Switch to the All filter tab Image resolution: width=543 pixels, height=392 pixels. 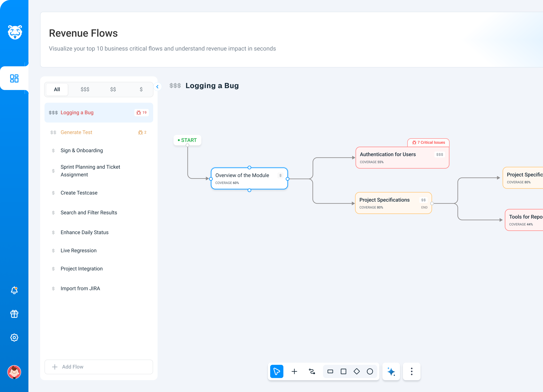[x=57, y=89]
